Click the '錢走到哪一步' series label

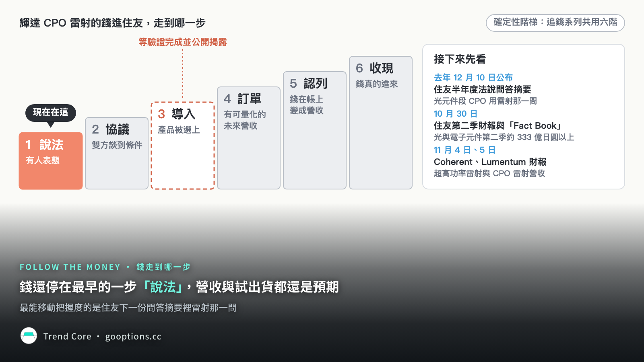(163, 267)
